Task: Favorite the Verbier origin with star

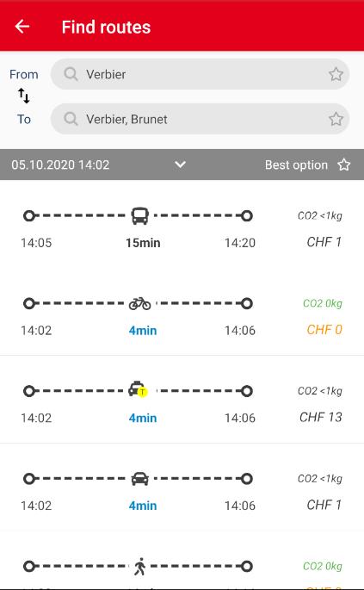Action: pyautogui.click(x=336, y=74)
